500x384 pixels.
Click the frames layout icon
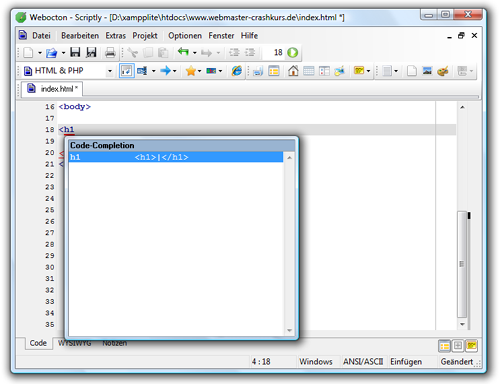click(324, 71)
